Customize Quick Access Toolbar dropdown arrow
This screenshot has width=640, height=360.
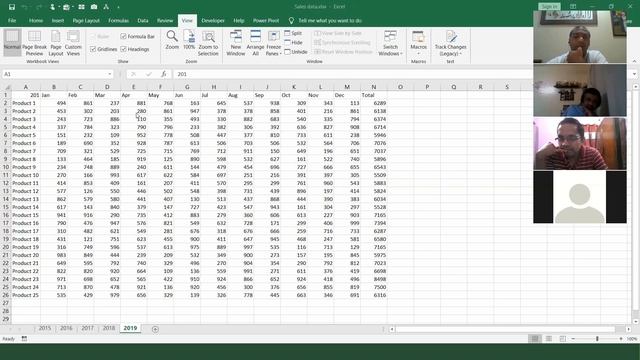coord(118,7)
